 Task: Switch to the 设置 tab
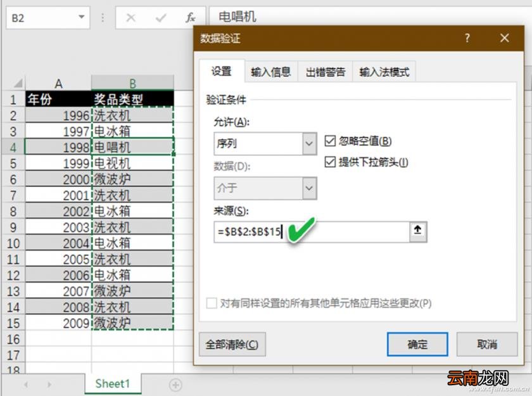click(x=222, y=71)
